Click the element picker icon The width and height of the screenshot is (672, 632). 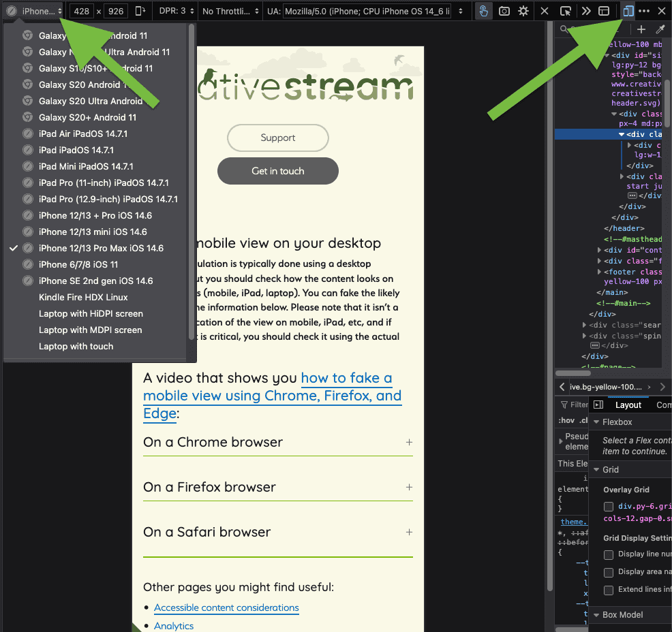565,11
